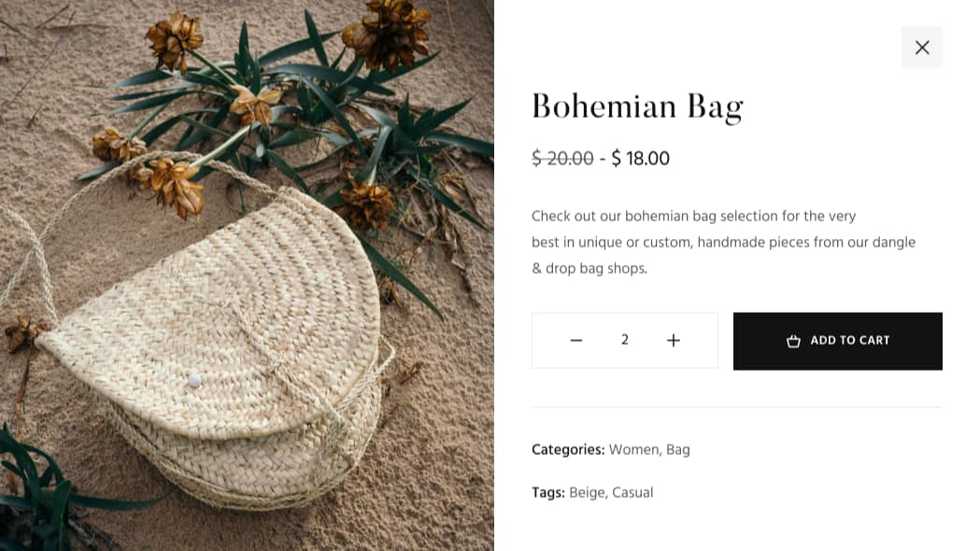Viewport: 980px width, 551px height.
Task: Decrease quantity with the minus icon
Action: pos(576,341)
